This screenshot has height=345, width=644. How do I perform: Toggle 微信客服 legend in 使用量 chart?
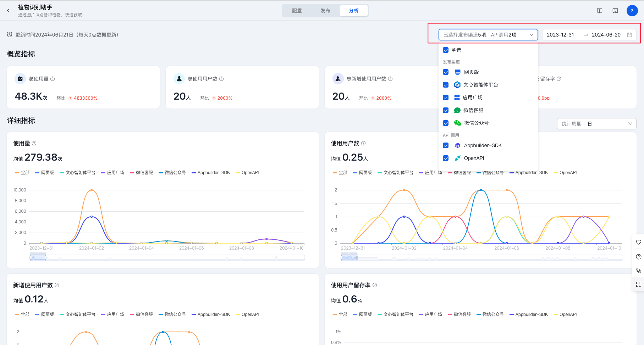(141, 173)
